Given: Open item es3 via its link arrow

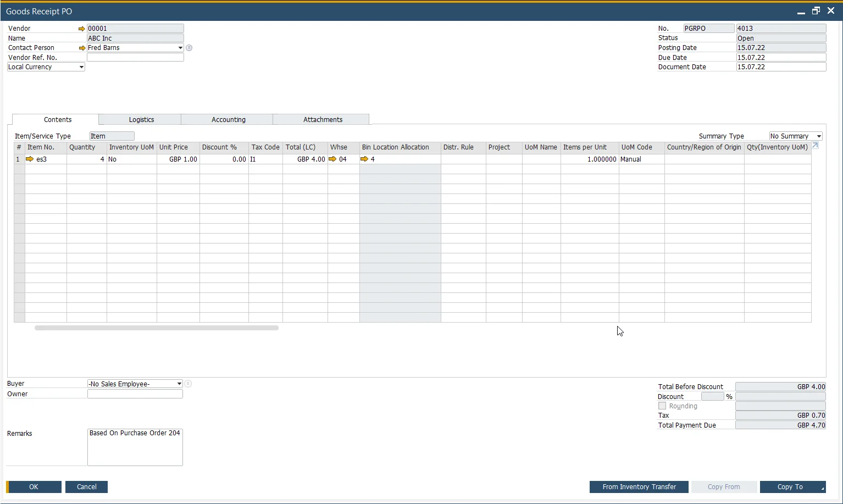Looking at the screenshot, I should pos(30,159).
